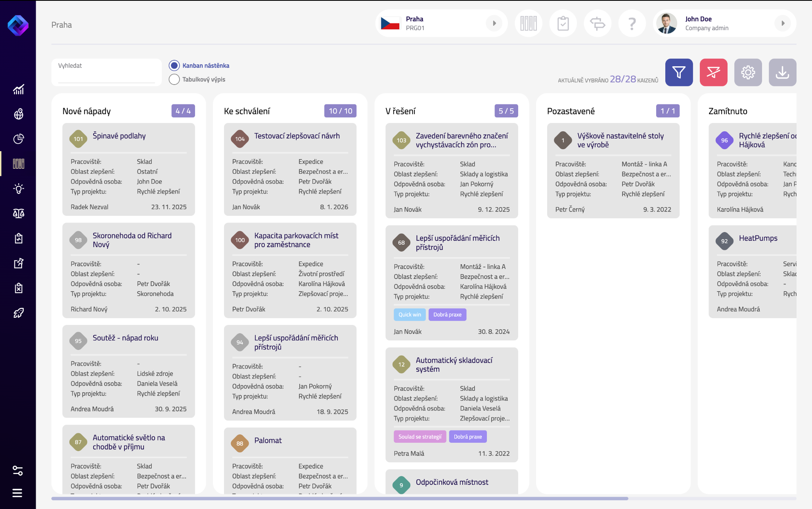Open the hamburger menu at sidebar bottom

point(17,493)
